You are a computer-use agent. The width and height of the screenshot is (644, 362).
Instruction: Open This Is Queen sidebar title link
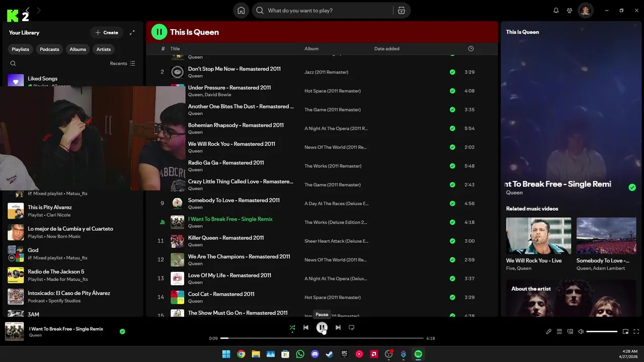tap(522, 32)
